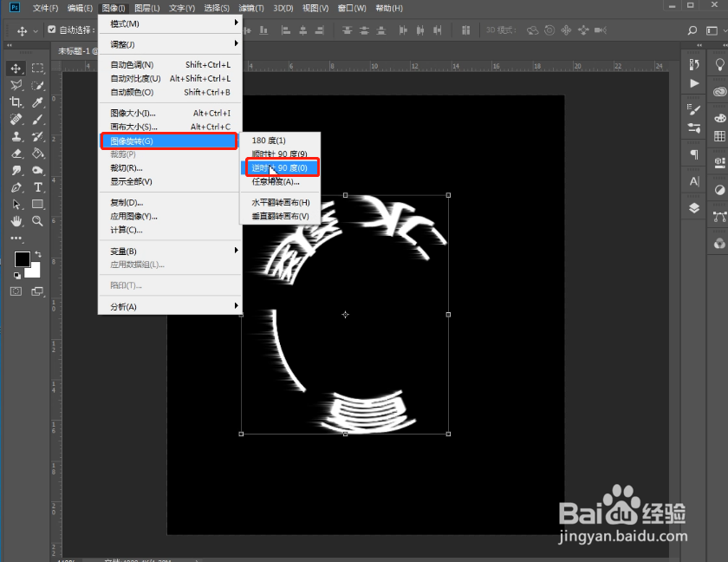Open the Image Rotation submenu item
This screenshot has width=728, height=562.
(x=169, y=140)
